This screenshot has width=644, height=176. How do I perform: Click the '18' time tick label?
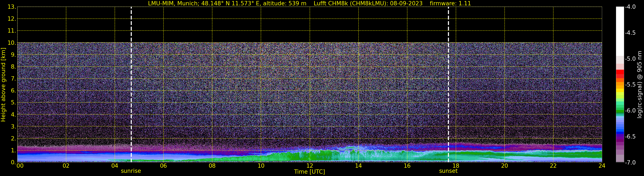click(456, 166)
